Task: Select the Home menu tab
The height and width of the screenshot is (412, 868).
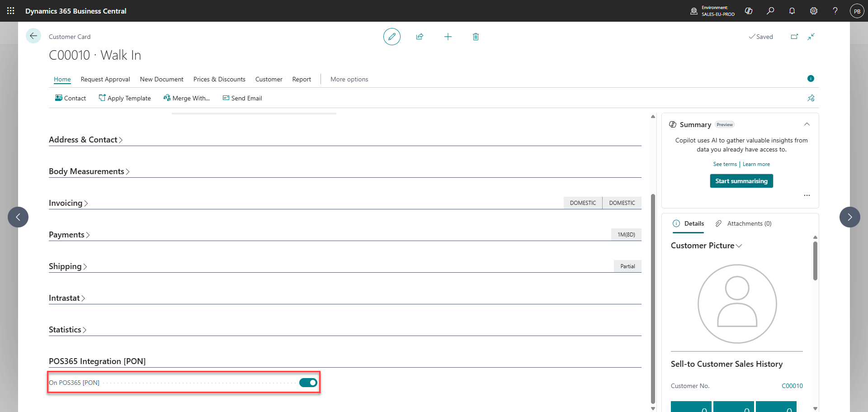Action: [x=62, y=79]
